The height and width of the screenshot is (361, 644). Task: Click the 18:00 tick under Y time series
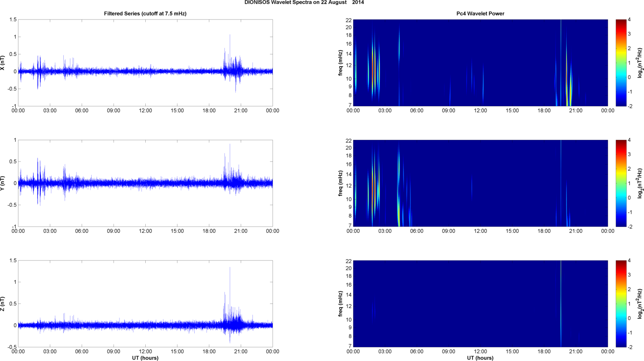tap(209, 231)
